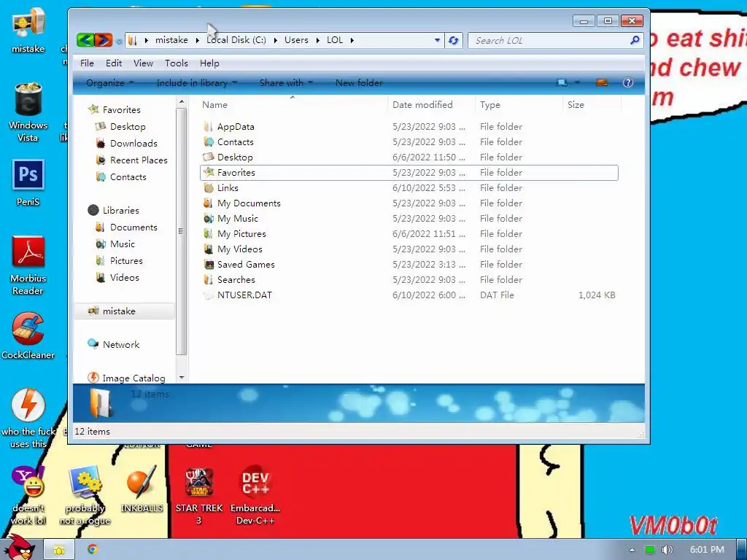Select the Yahoo messenger desktop icon
The image size is (747, 560).
[x=28, y=495]
